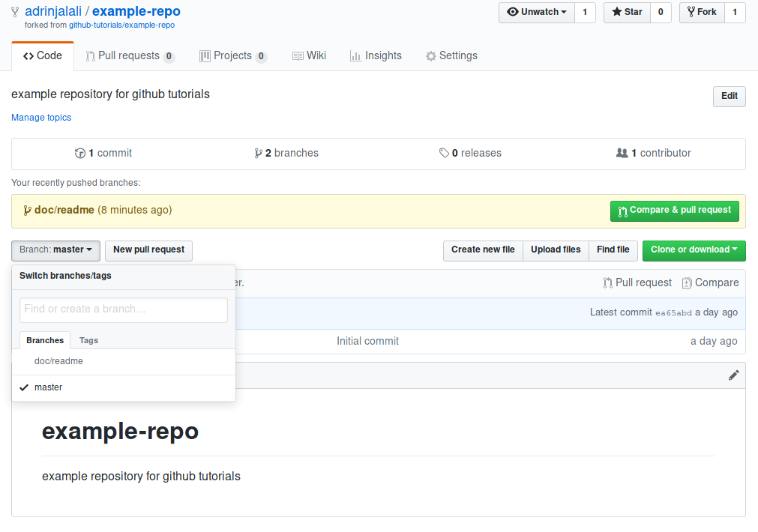Select the Code tab

pos(43,56)
